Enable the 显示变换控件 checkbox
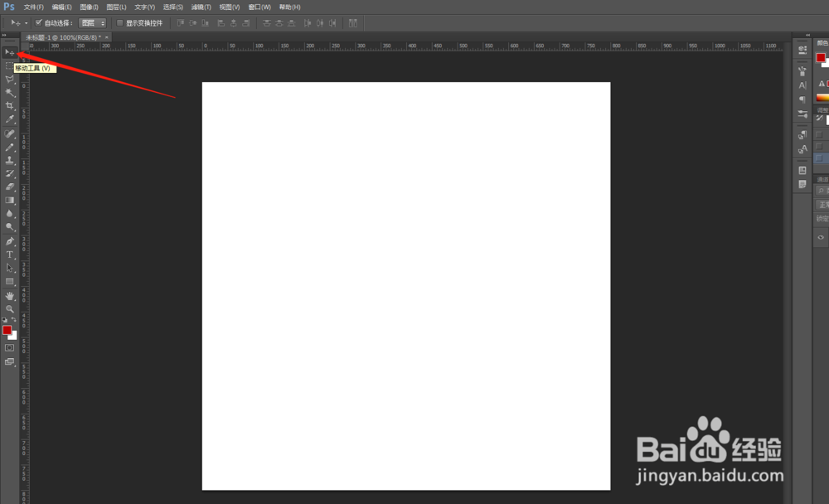The width and height of the screenshot is (829, 504). click(120, 22)
